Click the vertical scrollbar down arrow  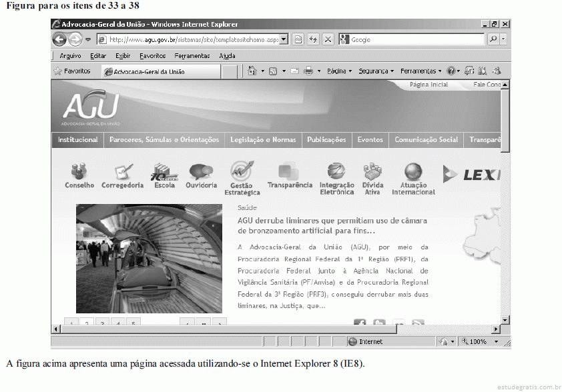pos(505,320)
